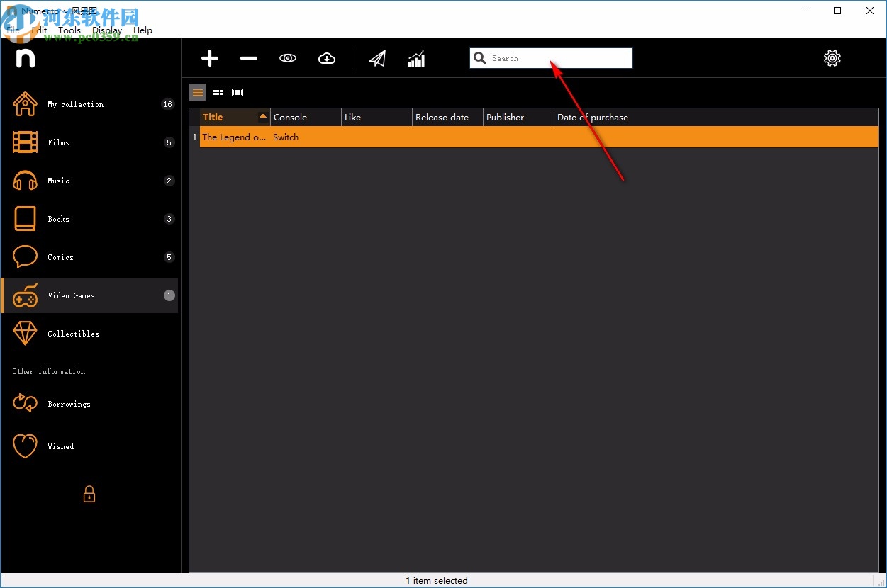Click the diamond Collectibles icon
The image size is (887, 588).
tap(25, 334)
